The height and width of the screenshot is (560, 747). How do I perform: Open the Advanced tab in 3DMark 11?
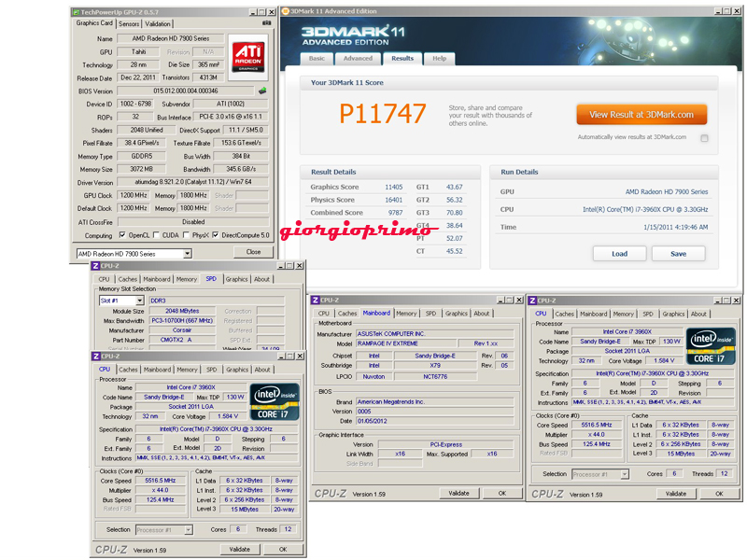point(359,59)
